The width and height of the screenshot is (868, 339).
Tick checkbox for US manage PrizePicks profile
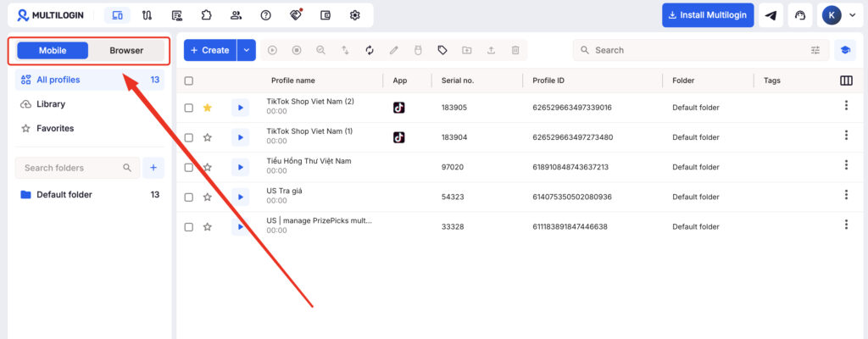point(189,226)
